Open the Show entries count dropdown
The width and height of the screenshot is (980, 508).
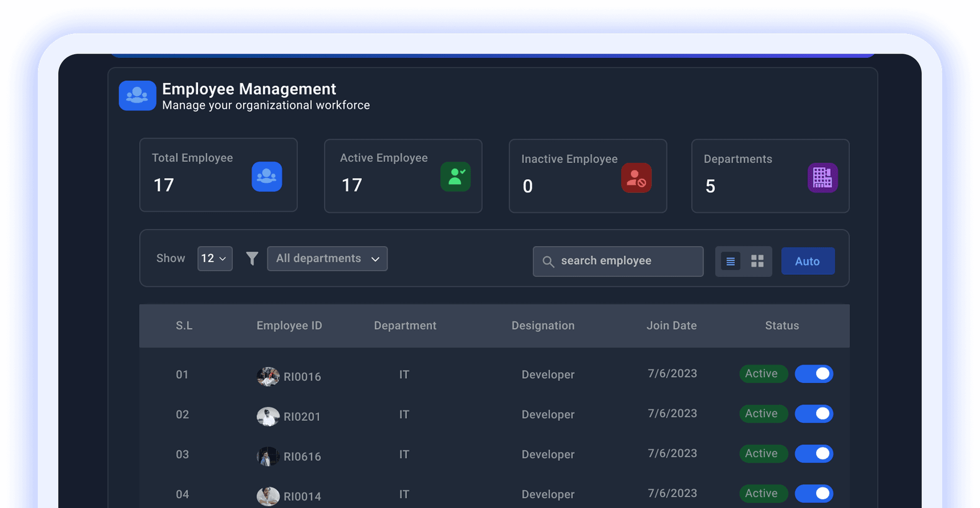214,258
